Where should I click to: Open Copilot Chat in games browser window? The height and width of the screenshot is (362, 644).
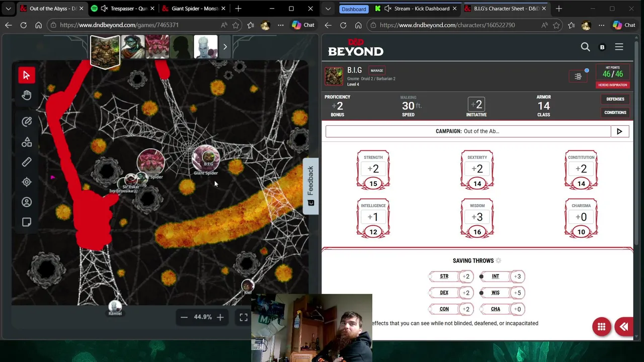[303, 25]
